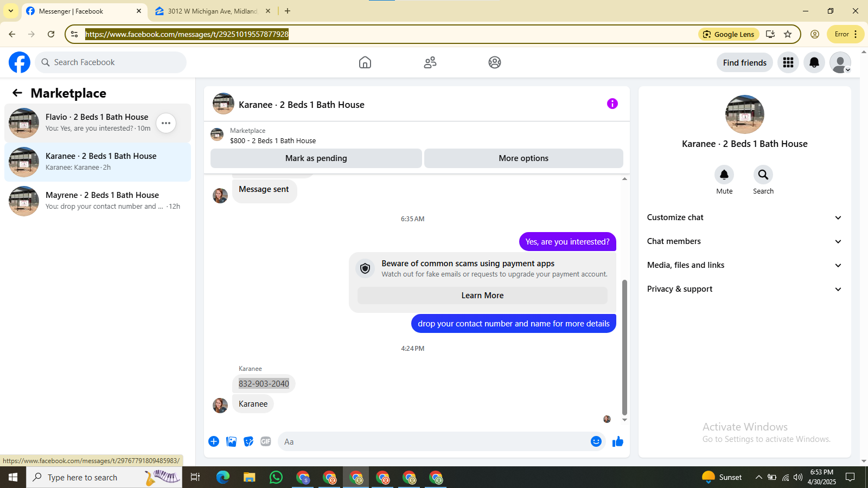This screenshot has height=488, width=868.
Task: Click the Find friends button
Action: pyautogui.click(x=745, y=63)
